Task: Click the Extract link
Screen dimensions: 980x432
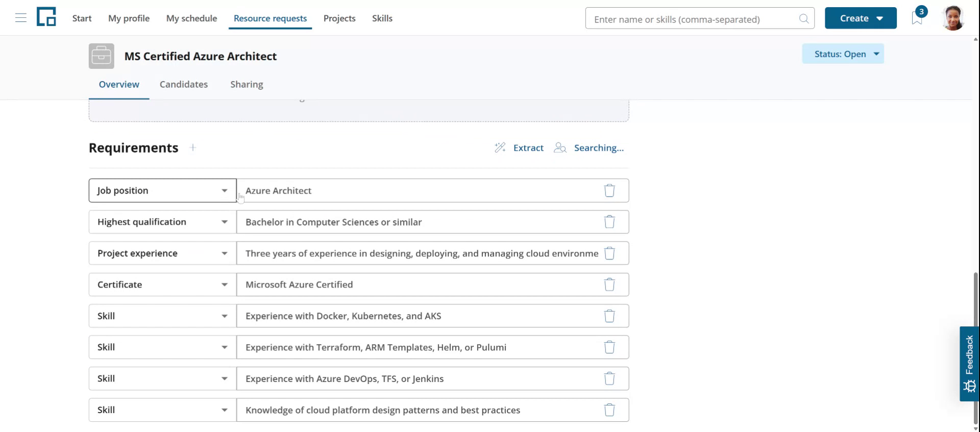Action: click(x=528, y=148)
